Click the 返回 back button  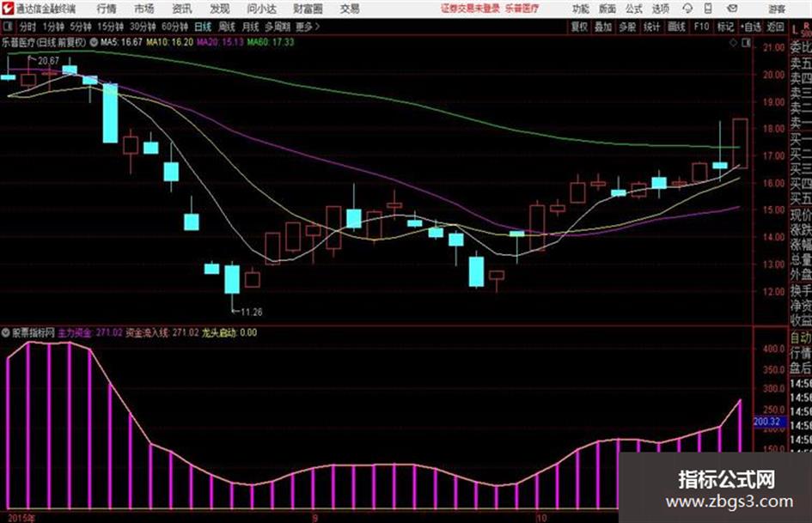pyautogui.click(x=775, y=27)
